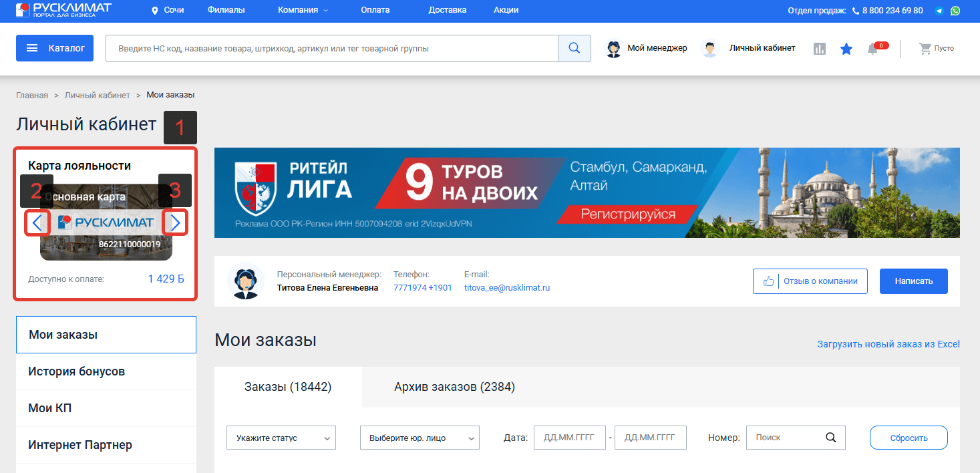
Task: Expand the Компания dropdown menu
Action: 303,10
